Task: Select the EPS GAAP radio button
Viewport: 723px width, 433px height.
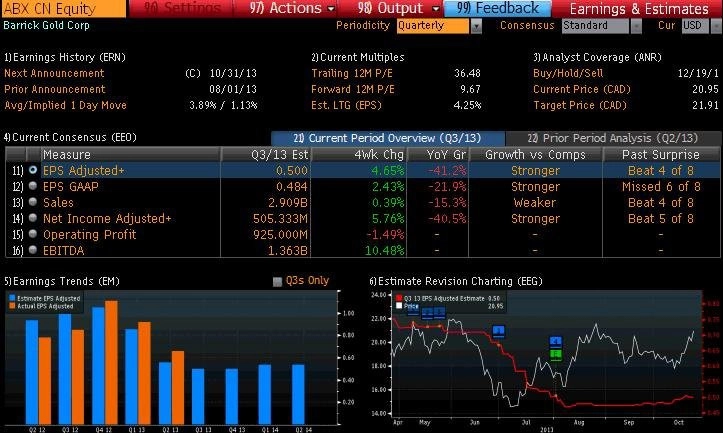Action: coord(33,186)
